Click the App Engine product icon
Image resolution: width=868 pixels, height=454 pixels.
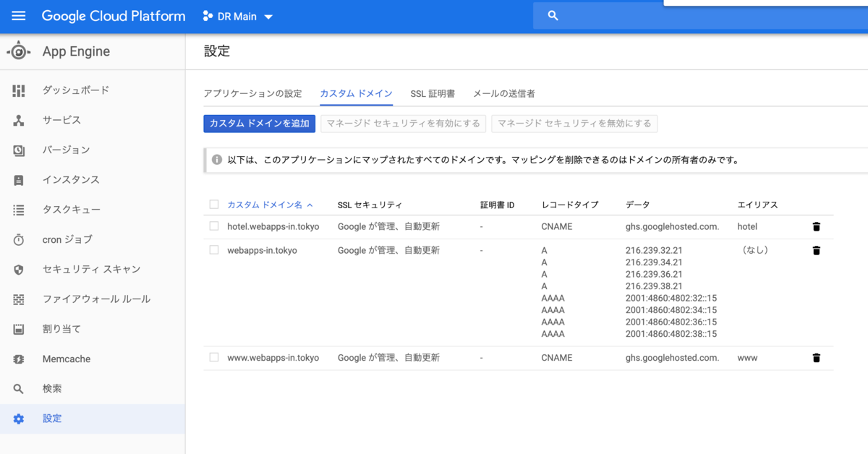click(19, 51)
